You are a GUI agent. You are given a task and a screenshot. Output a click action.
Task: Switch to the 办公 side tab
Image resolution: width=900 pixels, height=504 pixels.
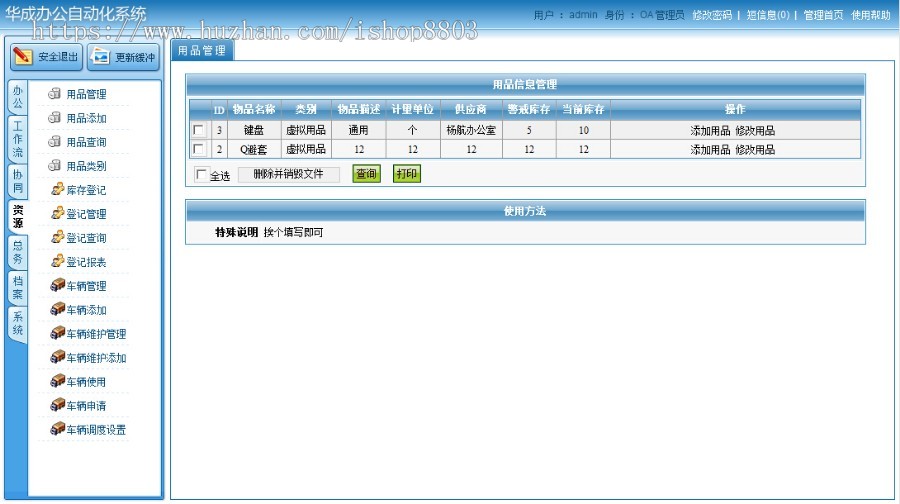click(18, 97)
